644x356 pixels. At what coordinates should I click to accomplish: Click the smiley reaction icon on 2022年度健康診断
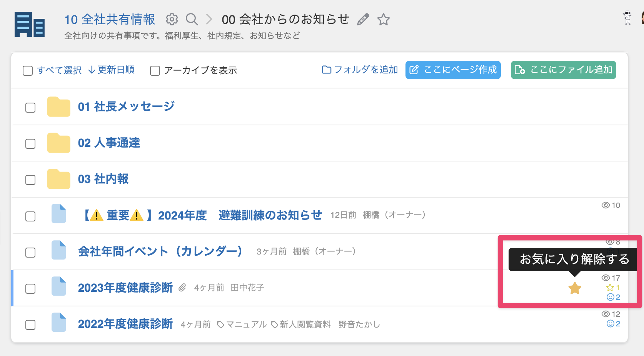tap(610, 324)
